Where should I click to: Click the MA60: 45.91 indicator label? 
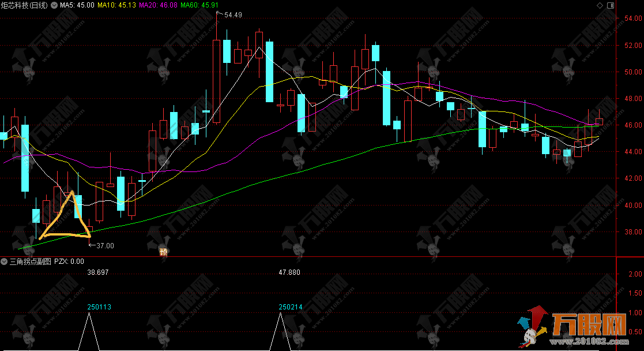click(x=199, y=5)
